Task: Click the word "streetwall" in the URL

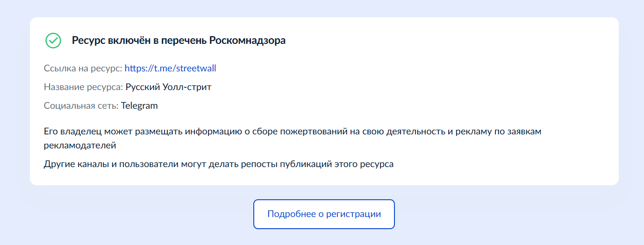Action: [x=196, y=69]
